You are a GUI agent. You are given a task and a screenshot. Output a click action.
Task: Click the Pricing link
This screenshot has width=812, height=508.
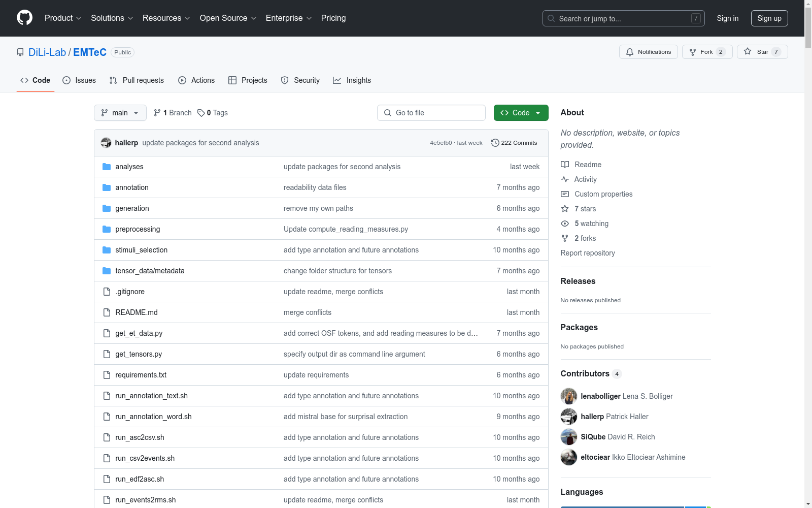[x=333, y=18]
